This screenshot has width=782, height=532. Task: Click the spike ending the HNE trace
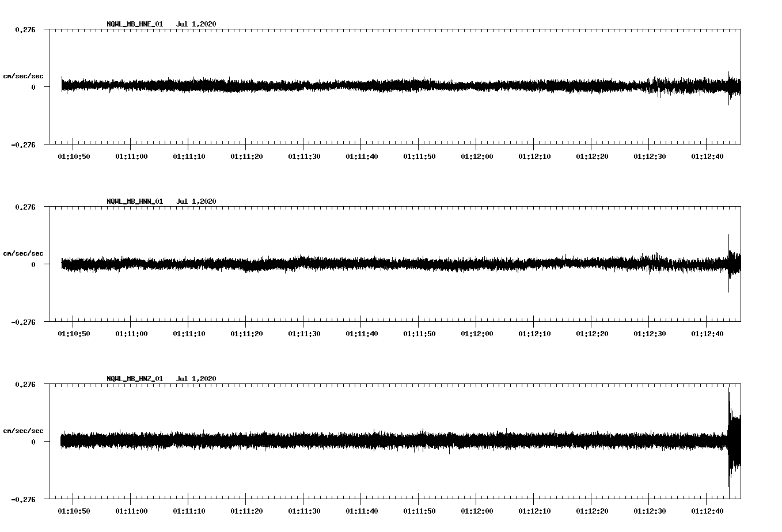pyautogui.click(x=734, y=88)
